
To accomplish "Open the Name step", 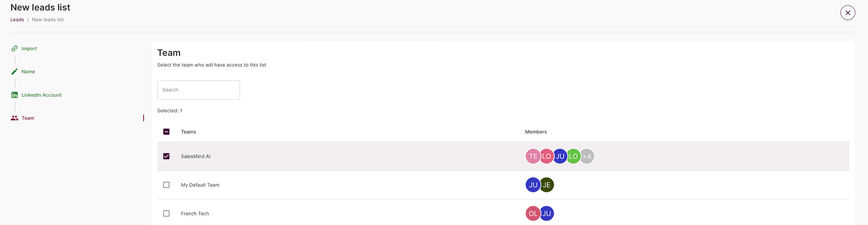I will point(28,72).
